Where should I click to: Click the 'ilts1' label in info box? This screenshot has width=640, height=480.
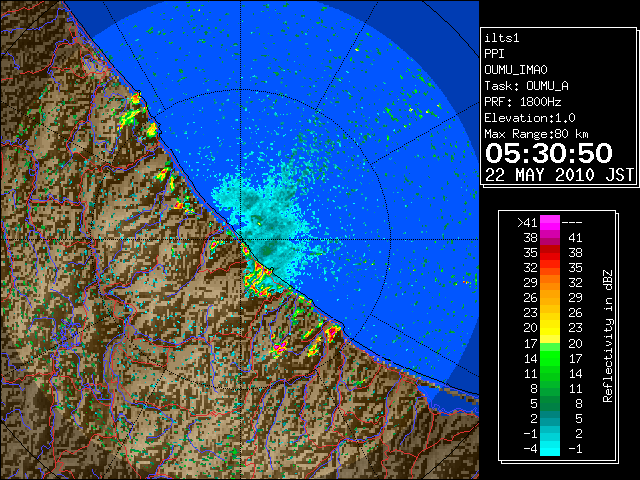[x=502, y=38]
